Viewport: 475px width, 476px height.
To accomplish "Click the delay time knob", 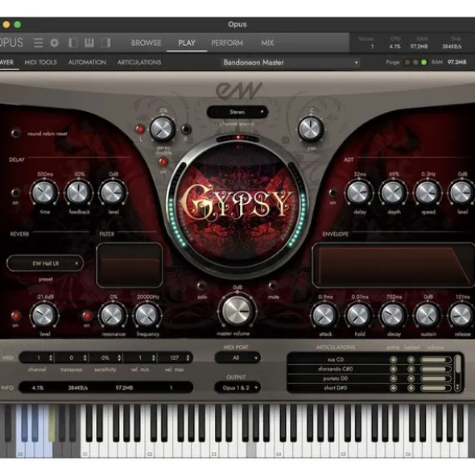I will tap(44, 192).
